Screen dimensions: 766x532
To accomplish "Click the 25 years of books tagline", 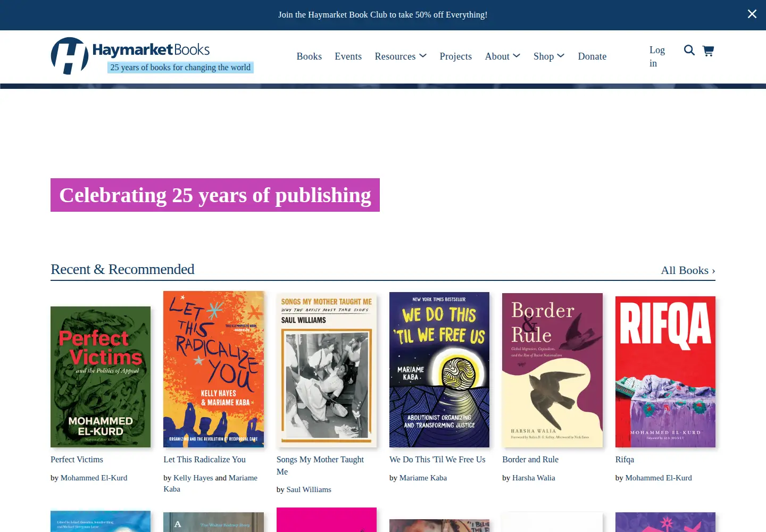I will click(x=180, y=67).
